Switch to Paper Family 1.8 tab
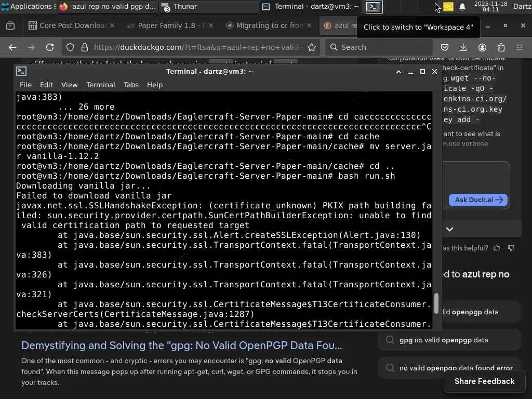This screenshot has height=399, width=532. point(166,25)
